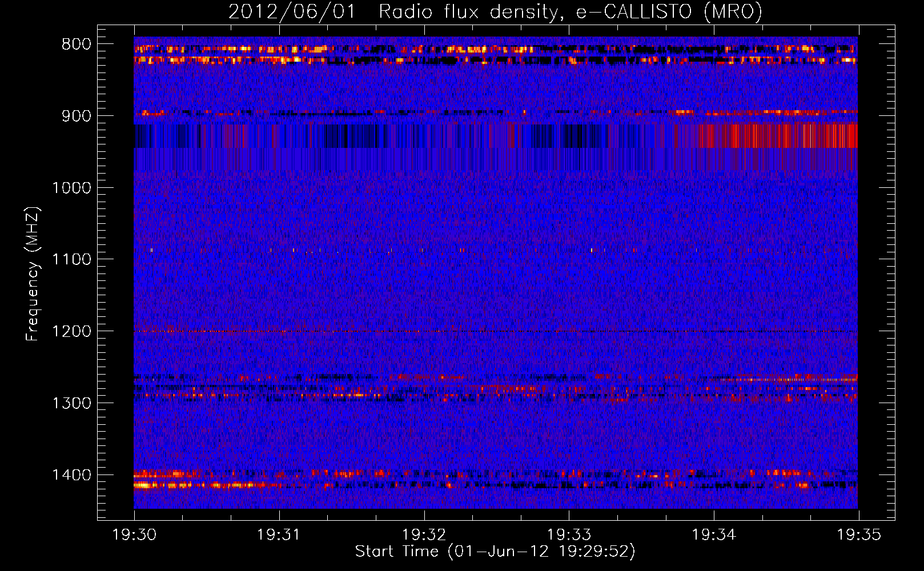Image resolution: width=924 pixels, height=571 pixels.
Task: Click the 19:35 time tick label
Action: click(x=859, y=535)
